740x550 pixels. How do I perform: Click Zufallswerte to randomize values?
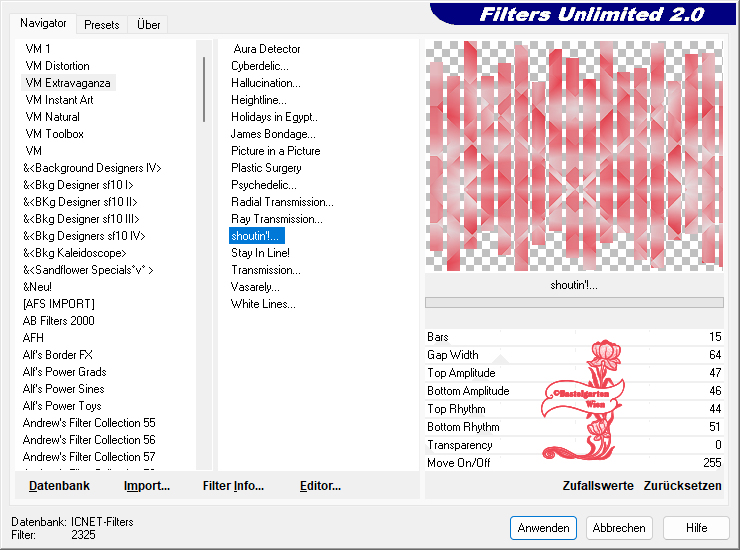[x=598, y=485]
